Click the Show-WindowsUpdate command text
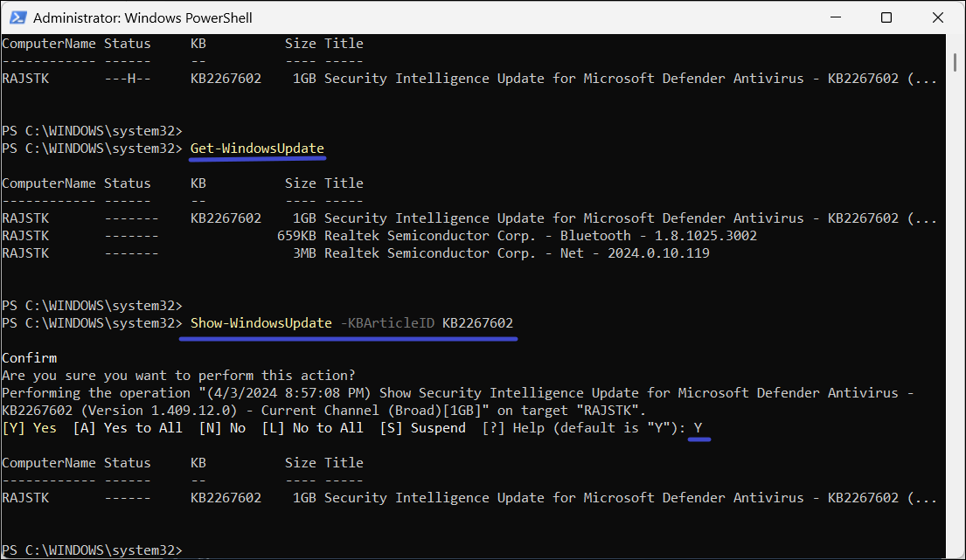Screen dimensions: 966x560 (261, 323)
